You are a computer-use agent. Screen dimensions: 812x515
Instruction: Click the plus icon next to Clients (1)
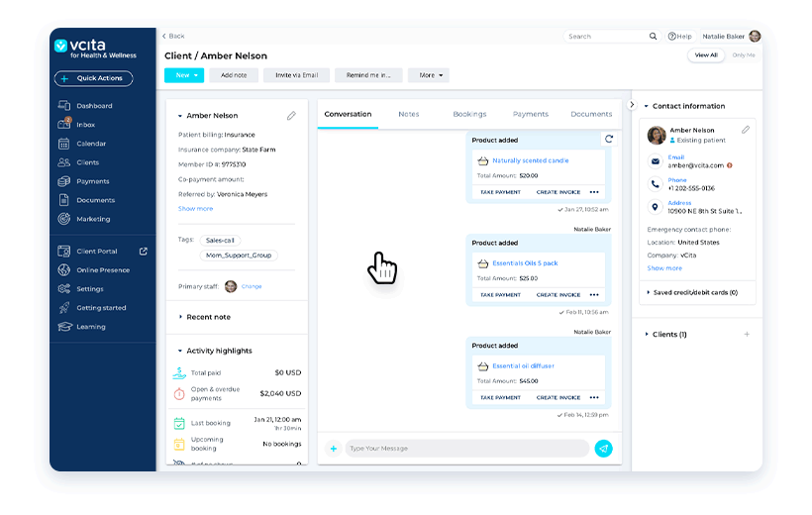tap(747, 335)
